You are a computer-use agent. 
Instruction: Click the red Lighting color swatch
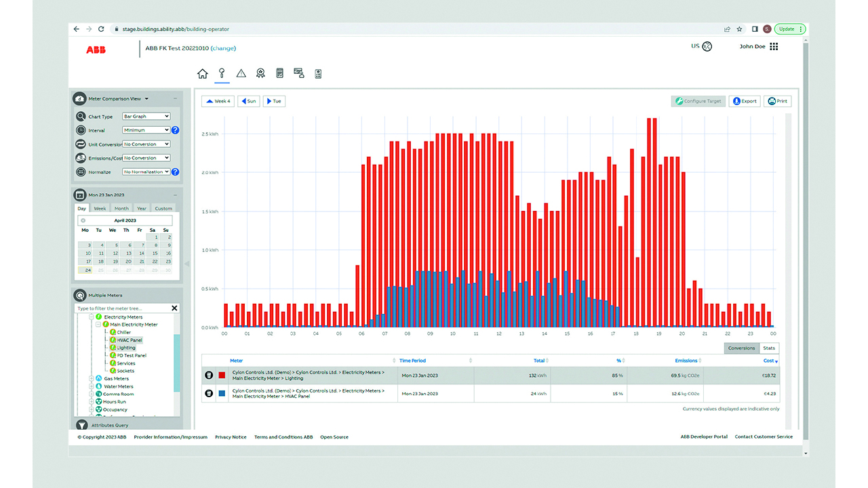[222, 375]
